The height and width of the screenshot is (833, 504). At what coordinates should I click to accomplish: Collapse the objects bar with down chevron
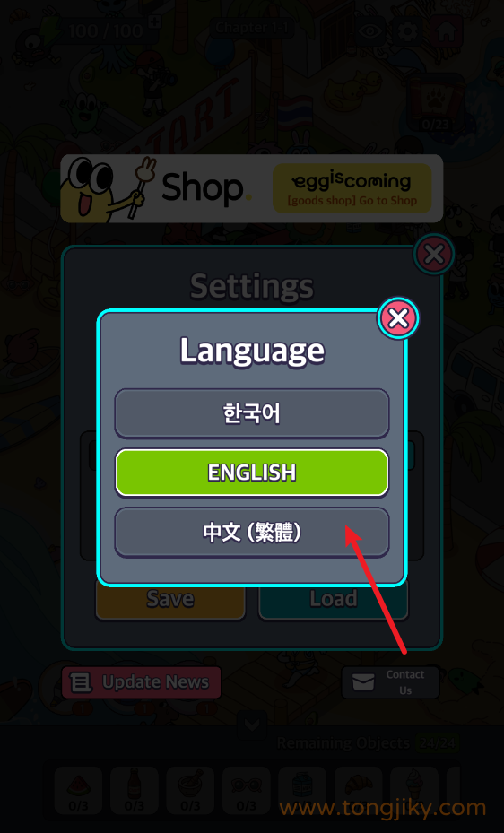[252, 725]
